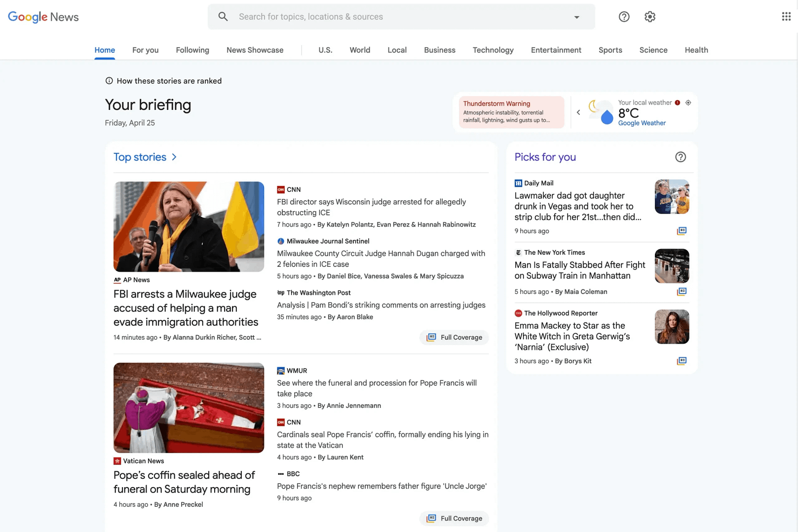
Task: Click The Hollywood Reporter source icon
Action: [x=518, y=313]
